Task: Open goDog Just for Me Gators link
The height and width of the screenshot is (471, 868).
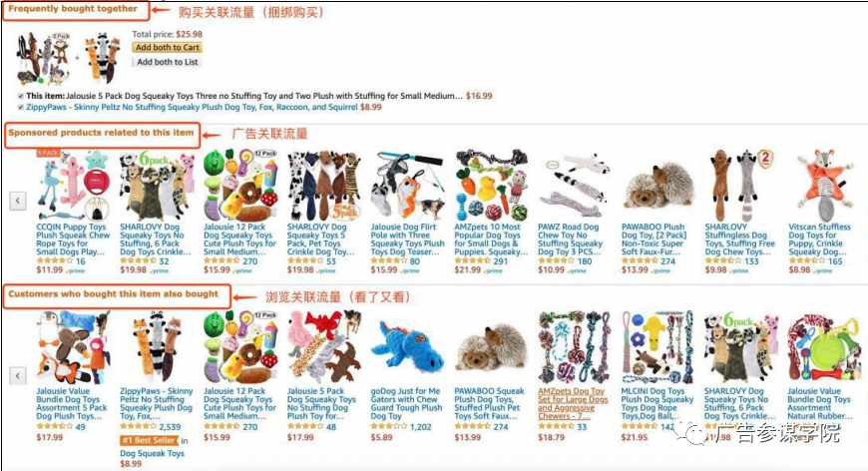Action: [406, 403]
